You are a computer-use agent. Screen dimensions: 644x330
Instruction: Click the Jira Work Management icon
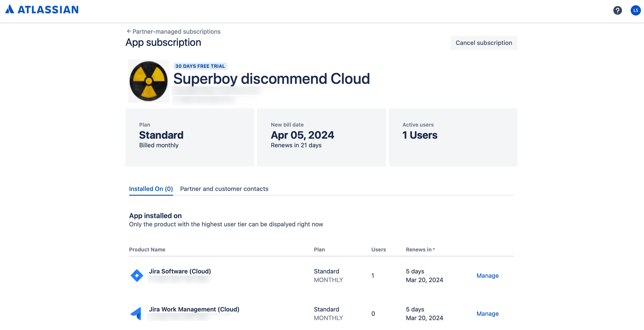point(136,314)
